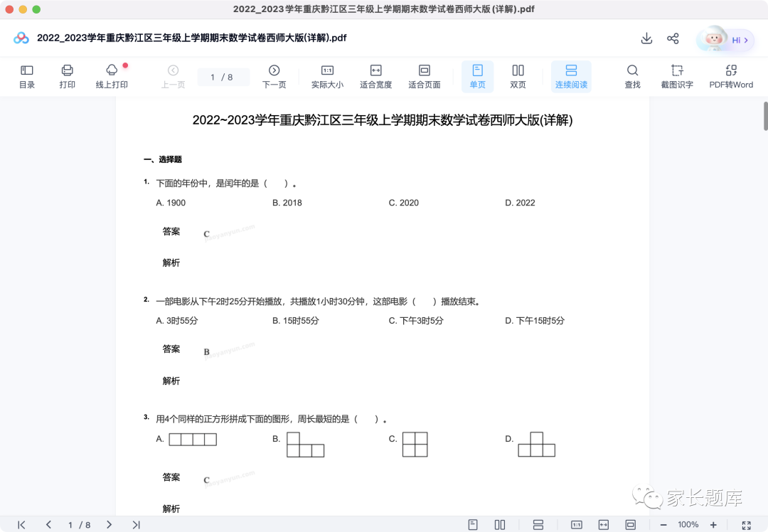Go to next page in bottom bar
This screenshot has width=768, height=532.
[109, 525]
